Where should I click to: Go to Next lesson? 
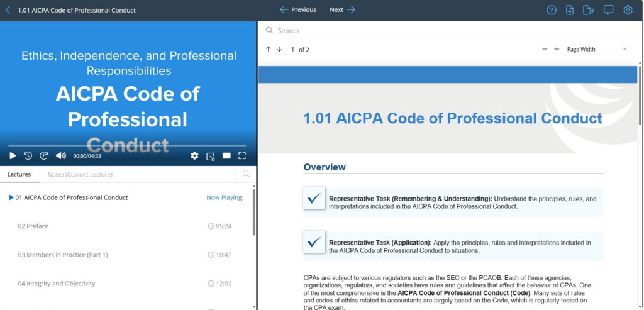(x=343, y=10)
